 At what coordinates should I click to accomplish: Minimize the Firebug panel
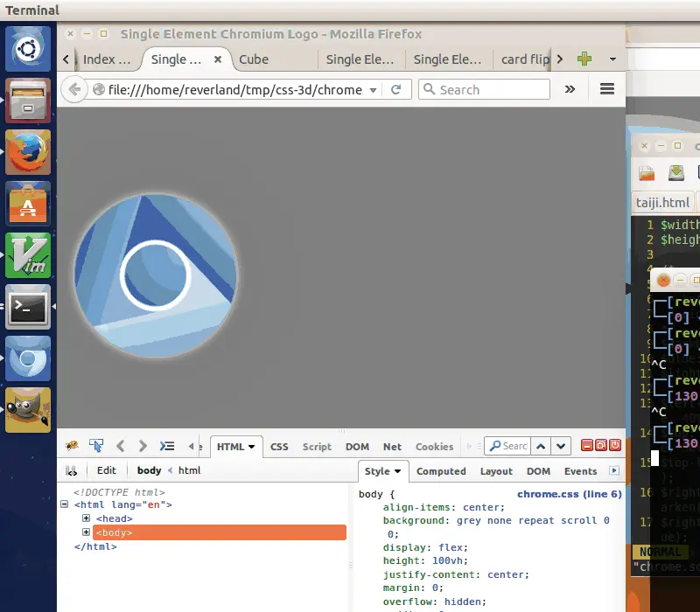click(x=586, y=445)
